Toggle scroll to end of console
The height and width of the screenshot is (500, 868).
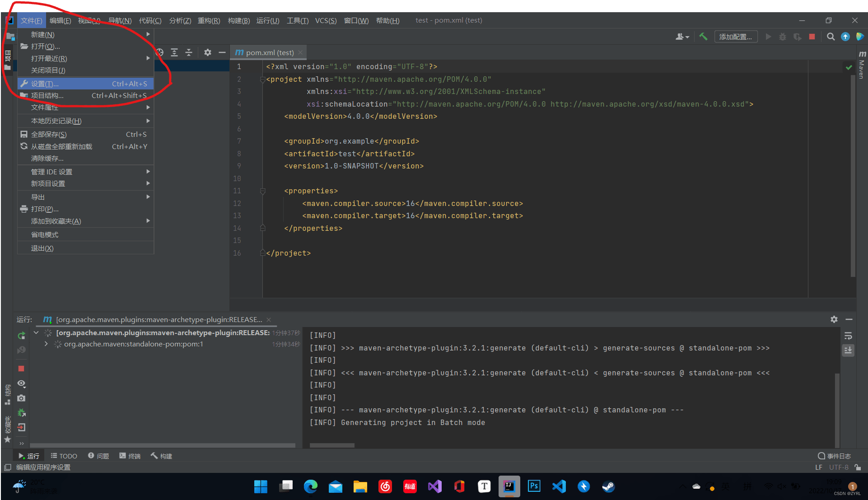tap(848, 350)
